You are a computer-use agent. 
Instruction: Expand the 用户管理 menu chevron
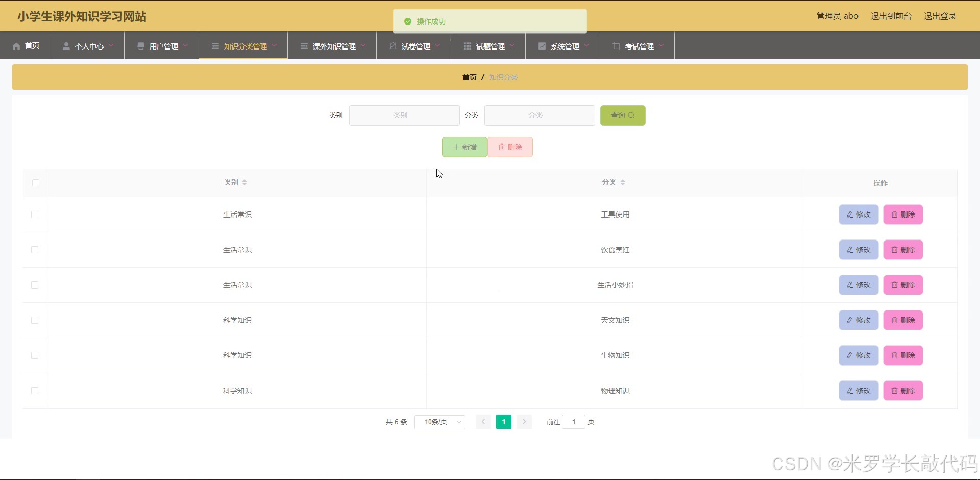tap(185, 45)
